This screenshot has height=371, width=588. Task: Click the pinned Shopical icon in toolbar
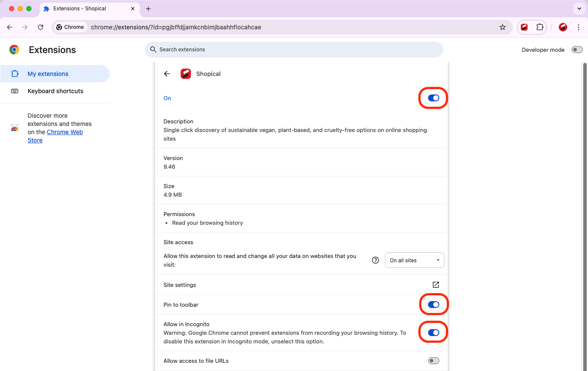pos(524,27)
